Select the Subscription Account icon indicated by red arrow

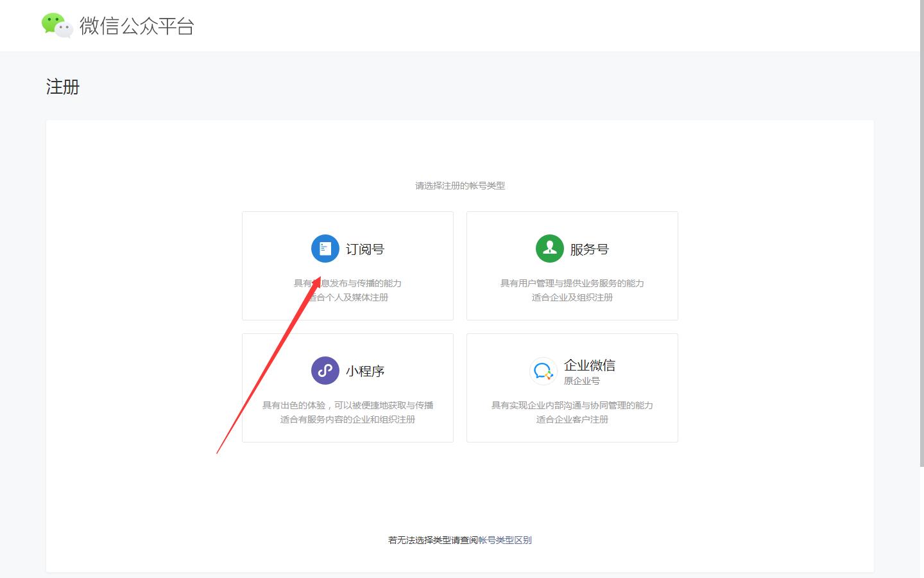coord(325,249)
